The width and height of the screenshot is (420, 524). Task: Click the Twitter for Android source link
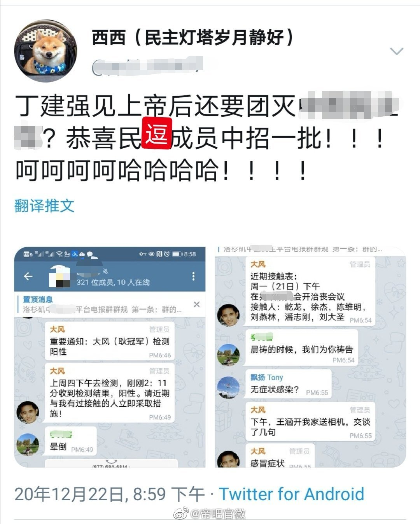coord(292,494)
